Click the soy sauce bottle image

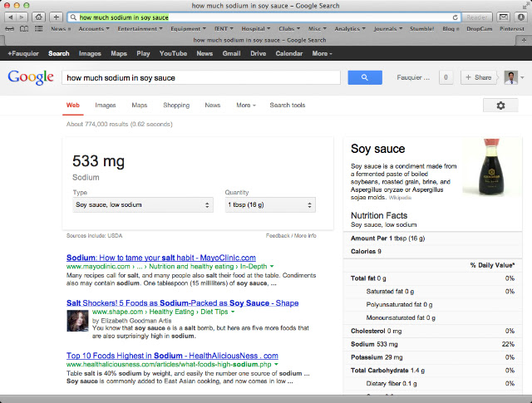491,167
